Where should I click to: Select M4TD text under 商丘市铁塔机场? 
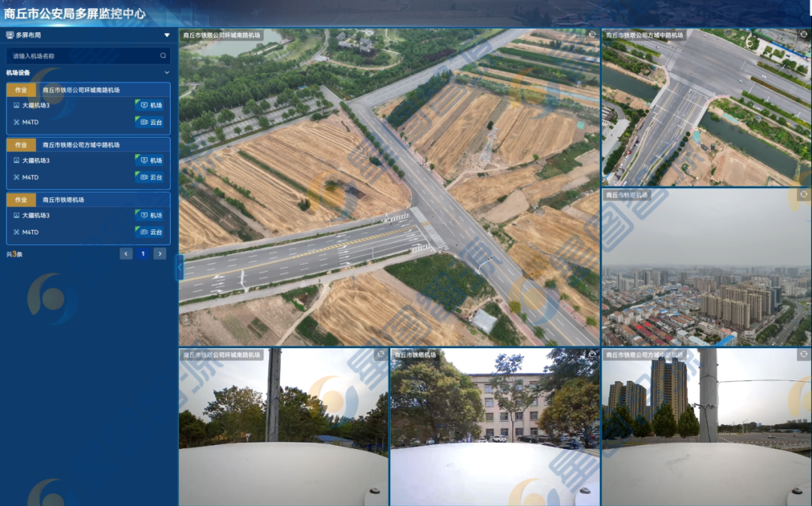[30, 232]
